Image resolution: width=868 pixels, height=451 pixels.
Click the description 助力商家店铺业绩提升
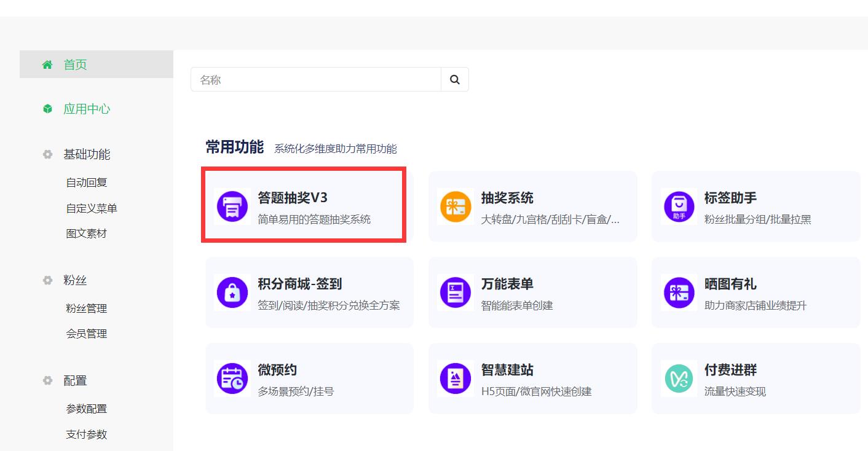coord(755,305)
